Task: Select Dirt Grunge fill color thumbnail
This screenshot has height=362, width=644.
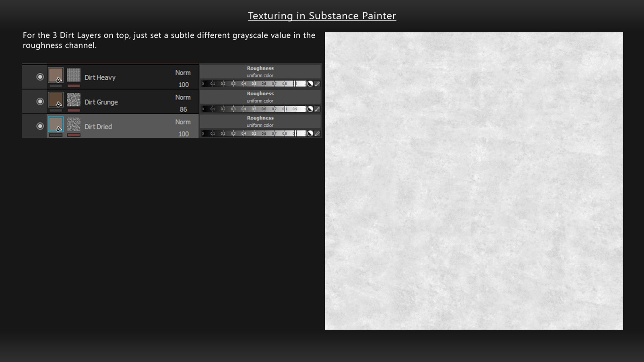Action: click(x=56, y=100)
